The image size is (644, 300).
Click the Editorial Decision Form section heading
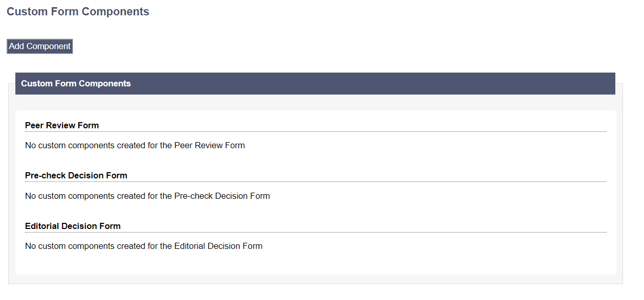73,226
